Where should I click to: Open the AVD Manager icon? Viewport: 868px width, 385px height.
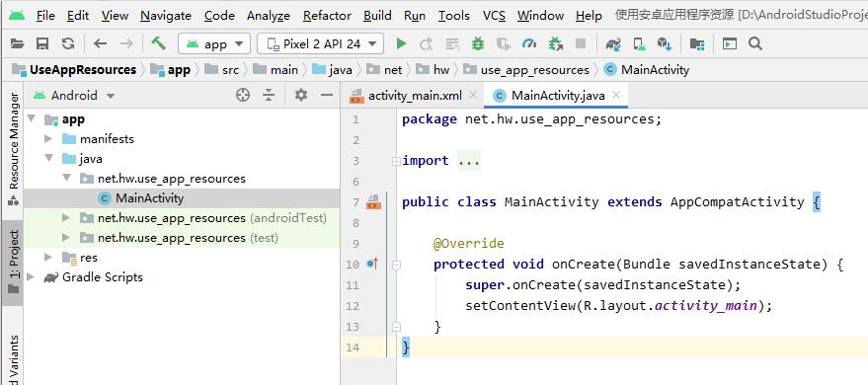(x=639, y=43)
